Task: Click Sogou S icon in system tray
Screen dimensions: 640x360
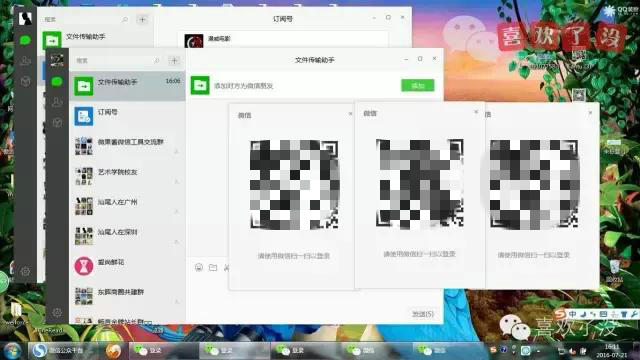Action: [x=493, y=350]
